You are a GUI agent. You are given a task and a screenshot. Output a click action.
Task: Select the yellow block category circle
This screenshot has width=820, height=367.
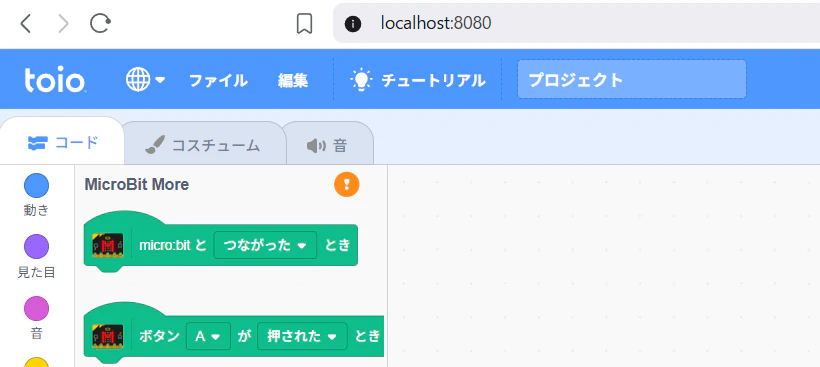click(36, 362)
